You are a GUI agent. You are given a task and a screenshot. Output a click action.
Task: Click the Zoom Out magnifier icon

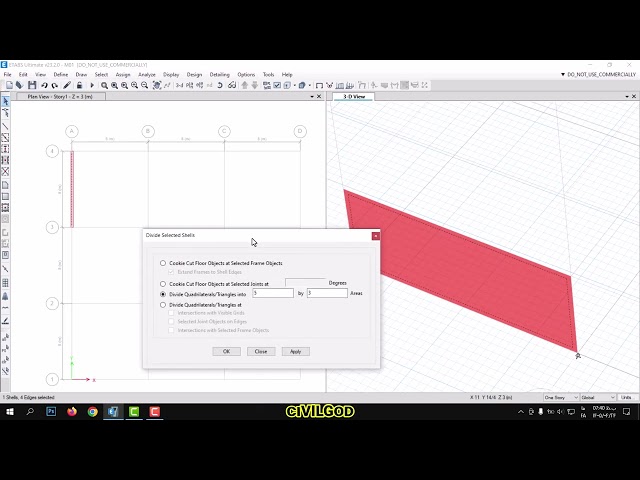click(144, 85)
